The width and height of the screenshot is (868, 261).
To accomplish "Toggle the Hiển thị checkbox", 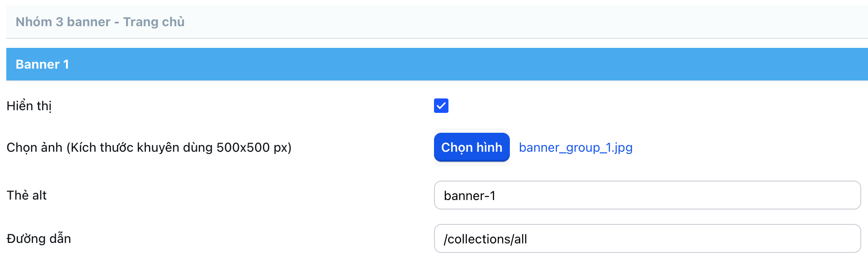I will [441, 106].
